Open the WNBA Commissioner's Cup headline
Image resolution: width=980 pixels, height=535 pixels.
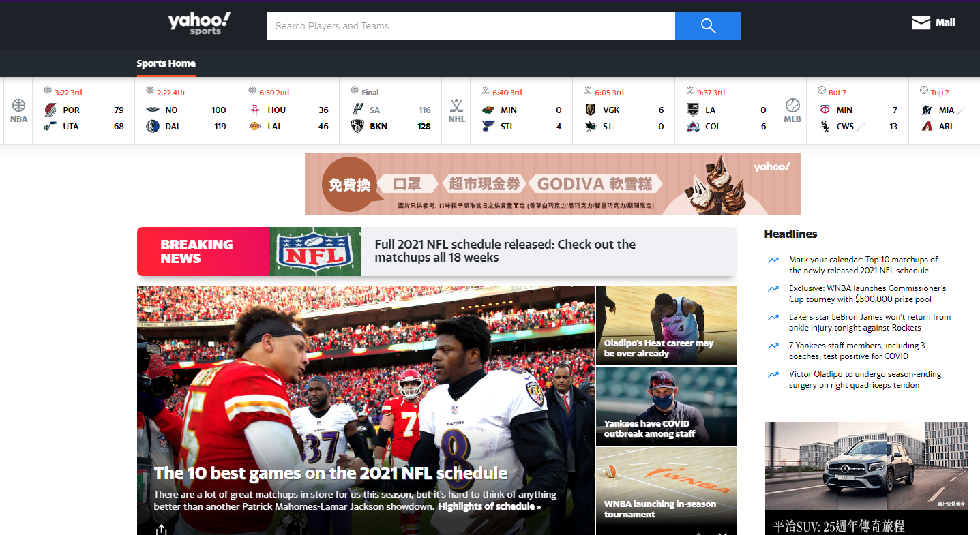point(867,294)
